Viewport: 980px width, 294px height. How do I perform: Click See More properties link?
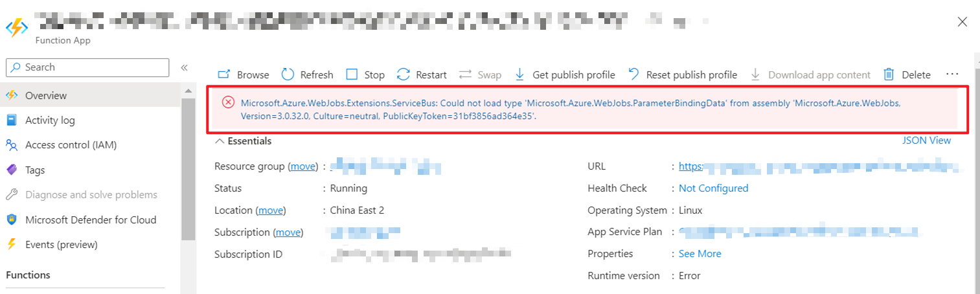700,254
